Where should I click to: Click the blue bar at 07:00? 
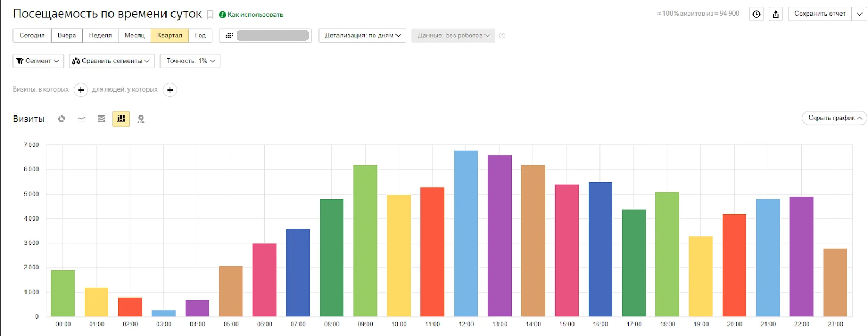click(298, 273)
